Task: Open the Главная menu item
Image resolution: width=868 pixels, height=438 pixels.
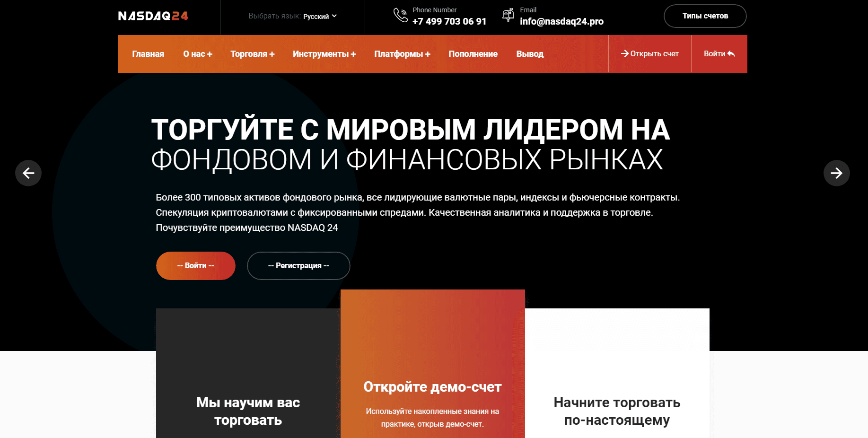Action: pyautogui.click(x=148, y=54)
